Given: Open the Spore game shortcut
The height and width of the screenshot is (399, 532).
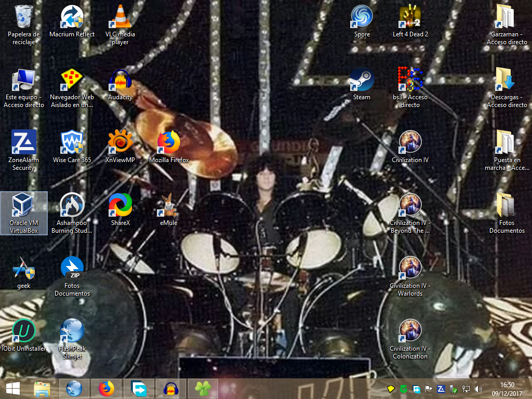Looking at the screenshot, I should pos(362,21).
